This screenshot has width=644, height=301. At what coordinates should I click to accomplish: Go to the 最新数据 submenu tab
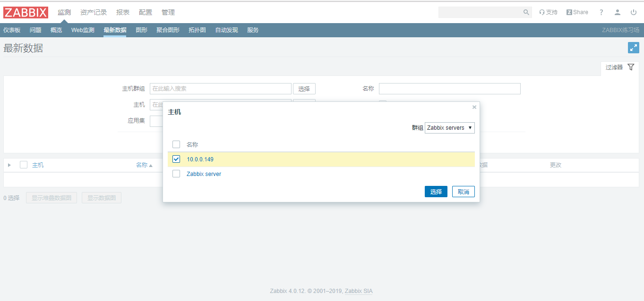coord(115,30)
